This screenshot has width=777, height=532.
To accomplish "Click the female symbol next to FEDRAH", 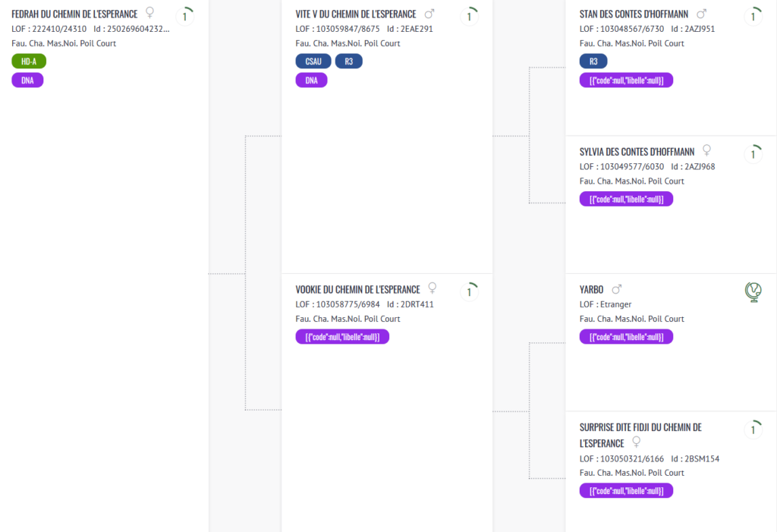I will (x=149, y=12).
